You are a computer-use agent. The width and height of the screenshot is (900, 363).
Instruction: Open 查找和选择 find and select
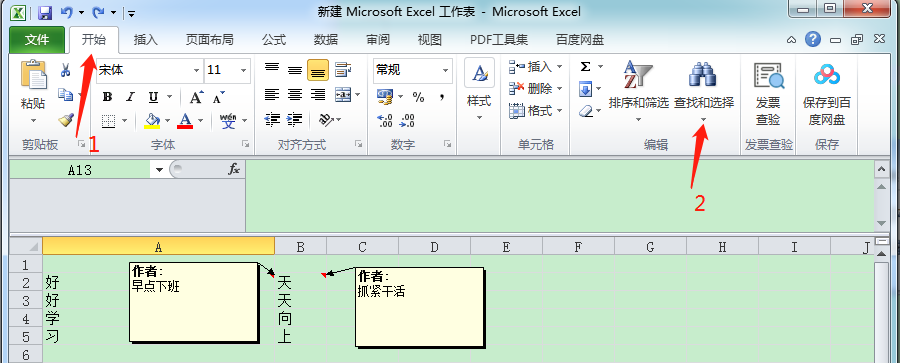[704, 92]
